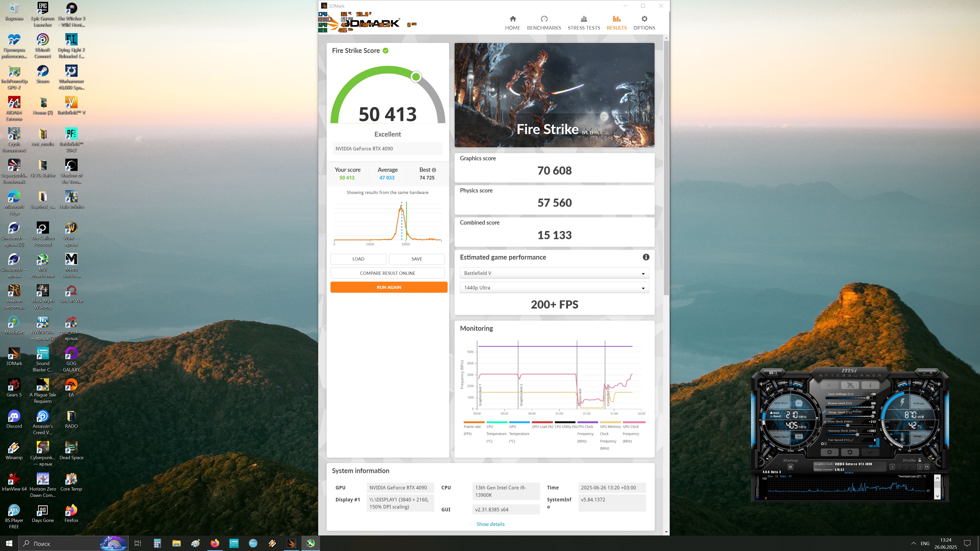
Task: Expand the Battlefield V game dropdown
Action: 554,273
